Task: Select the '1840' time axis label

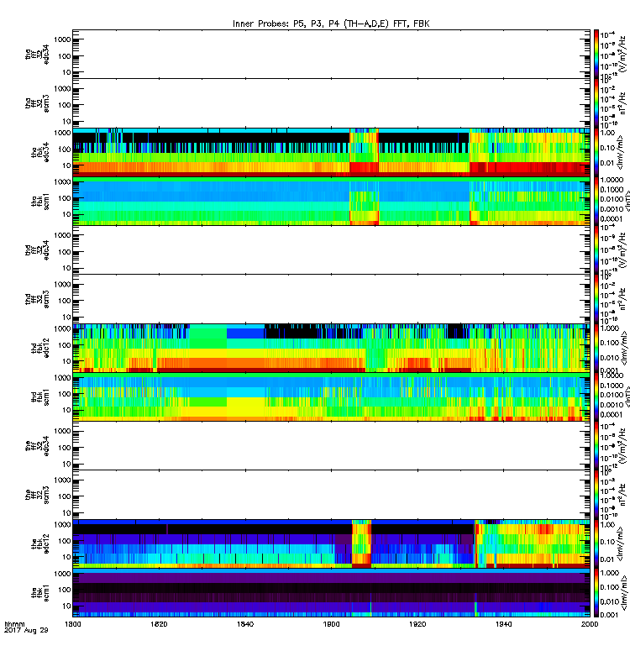Action: tap(245, 624)
